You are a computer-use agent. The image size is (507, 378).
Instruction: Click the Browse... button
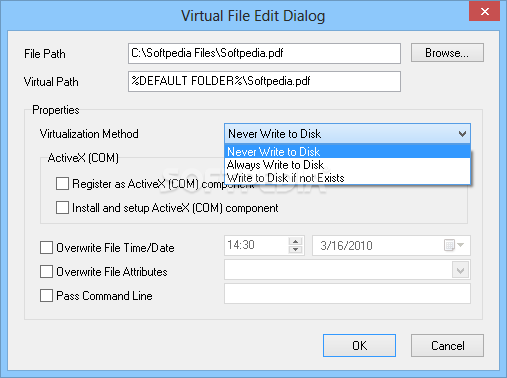pyautogui.click(x=447, y=53)
